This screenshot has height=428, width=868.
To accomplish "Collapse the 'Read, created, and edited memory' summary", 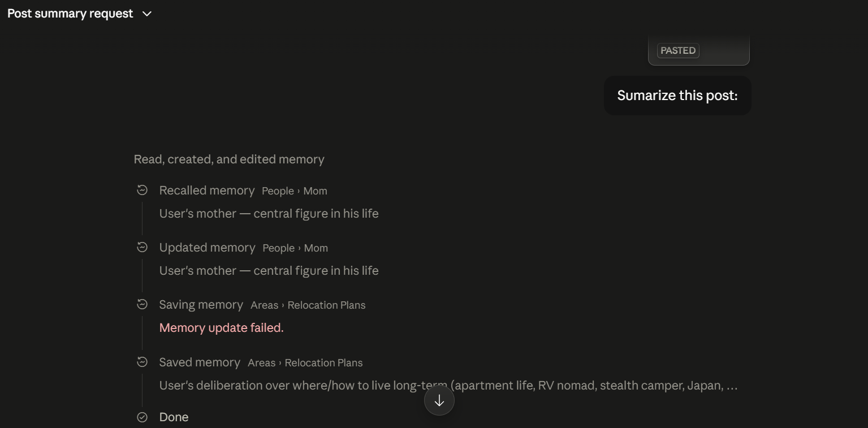I will (229, 159).
